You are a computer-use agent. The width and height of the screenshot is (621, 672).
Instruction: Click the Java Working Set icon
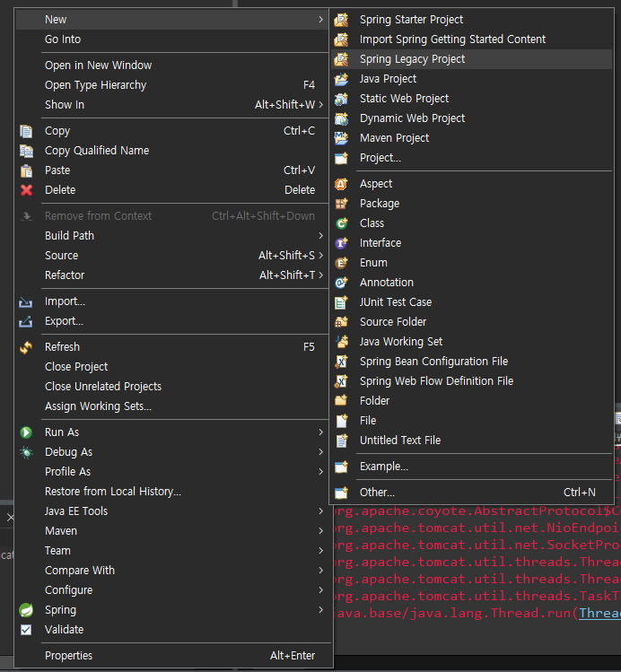[341, 342]
